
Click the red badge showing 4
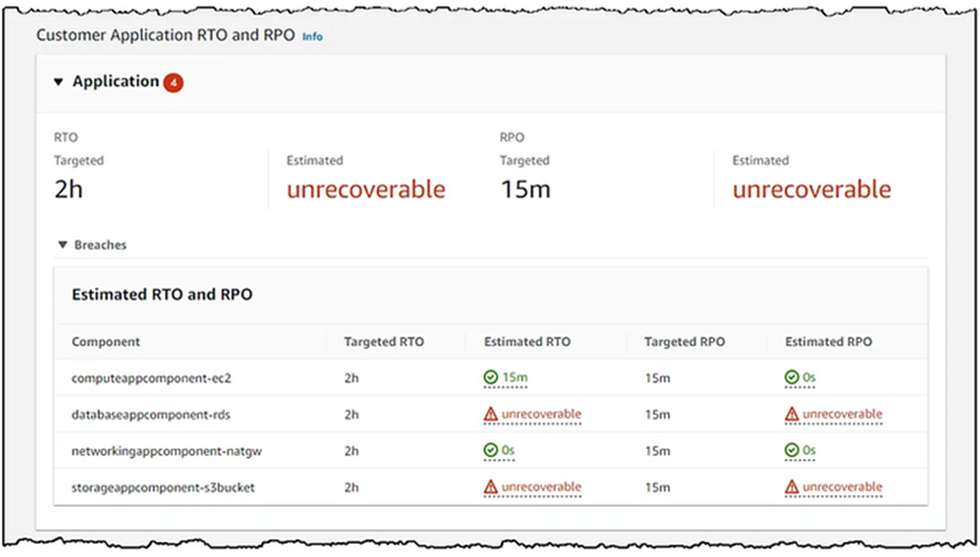(173, 83)
